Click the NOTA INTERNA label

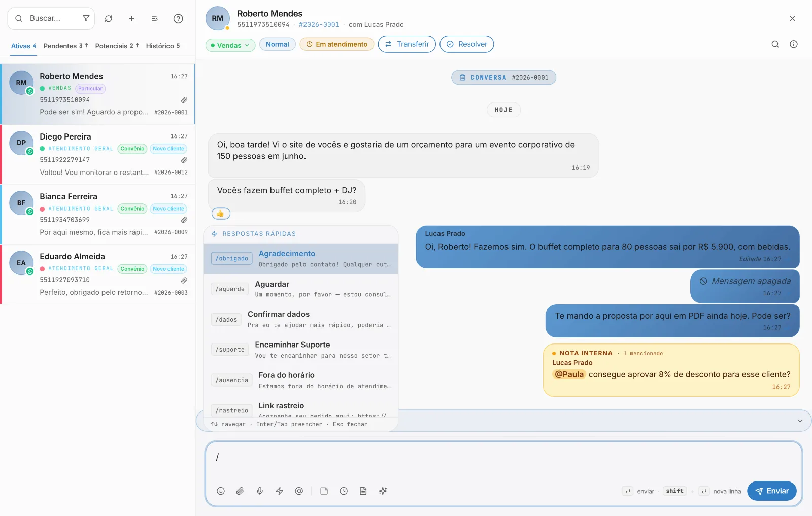pos(586,353)
